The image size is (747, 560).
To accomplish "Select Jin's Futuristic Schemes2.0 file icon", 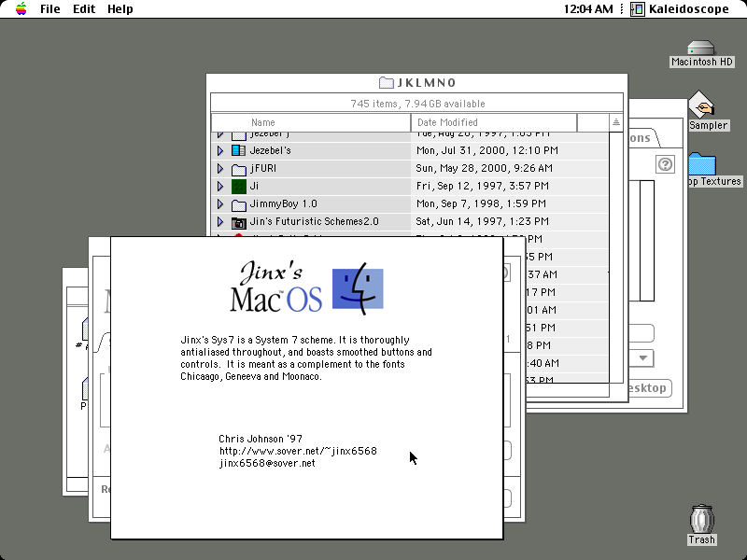I will [238, 222].
